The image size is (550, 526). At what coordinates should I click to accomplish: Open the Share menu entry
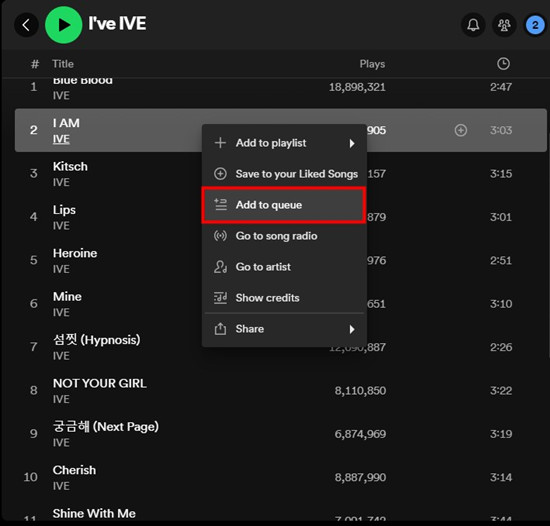coord(284,329)
